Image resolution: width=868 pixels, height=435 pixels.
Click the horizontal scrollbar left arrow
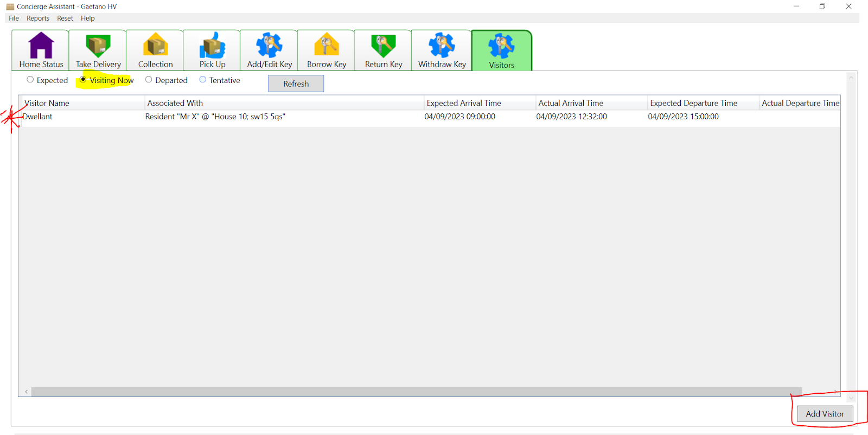[x=26, y=392]
